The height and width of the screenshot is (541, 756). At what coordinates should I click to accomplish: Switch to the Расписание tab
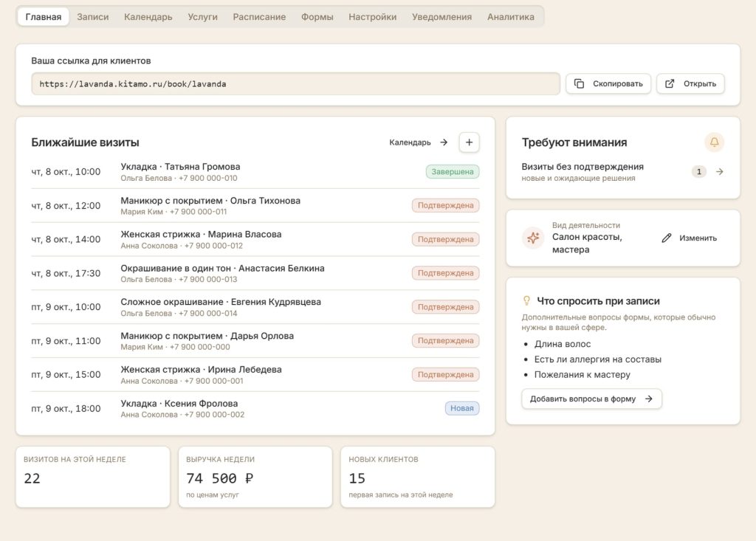(x=259, y=17)
